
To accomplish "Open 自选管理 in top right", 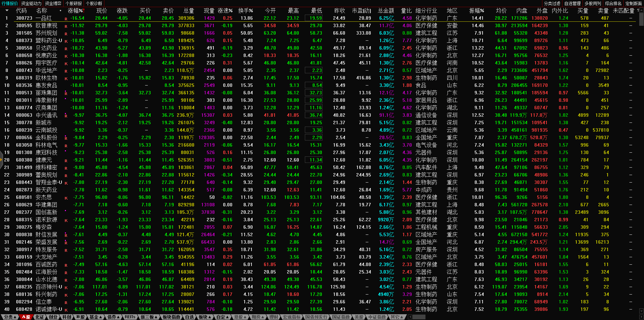I will (x=572, y=3).
